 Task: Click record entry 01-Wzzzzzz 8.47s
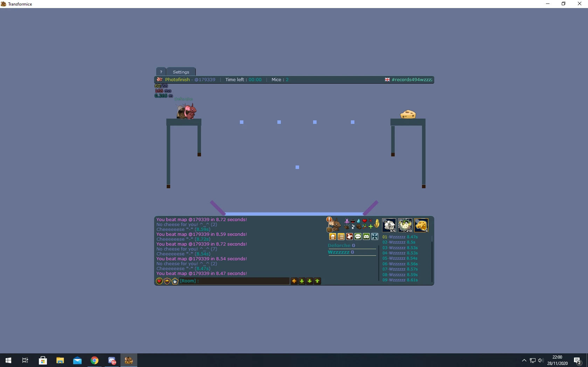click(400, 237)
